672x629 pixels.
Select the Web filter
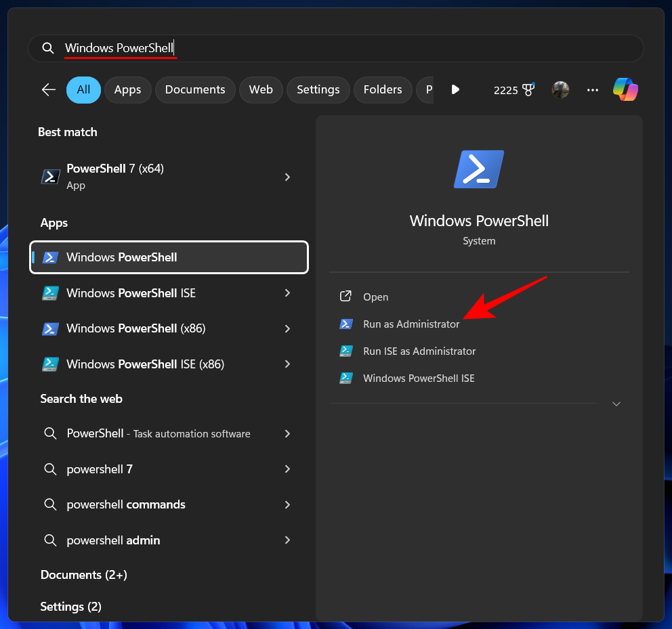261,89
